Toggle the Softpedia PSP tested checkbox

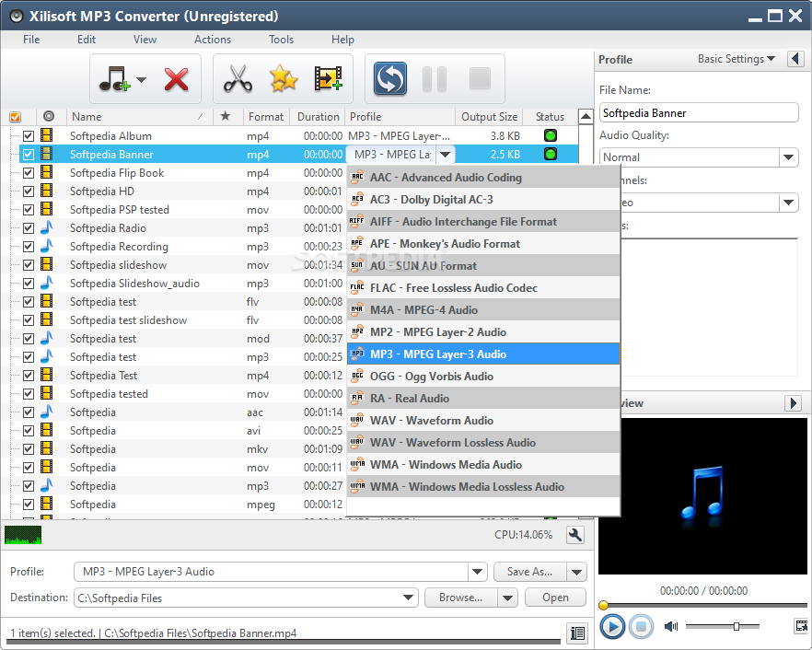click(x=29, y=209)
